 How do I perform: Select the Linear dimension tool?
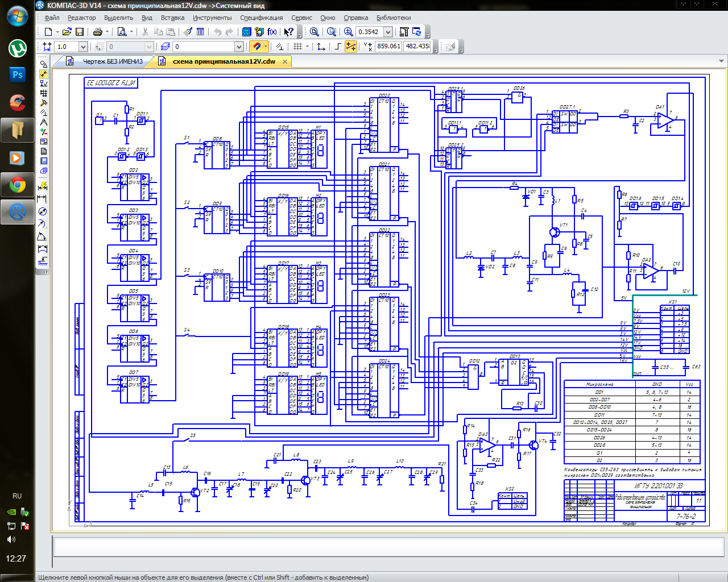click(x=43, y=198)
